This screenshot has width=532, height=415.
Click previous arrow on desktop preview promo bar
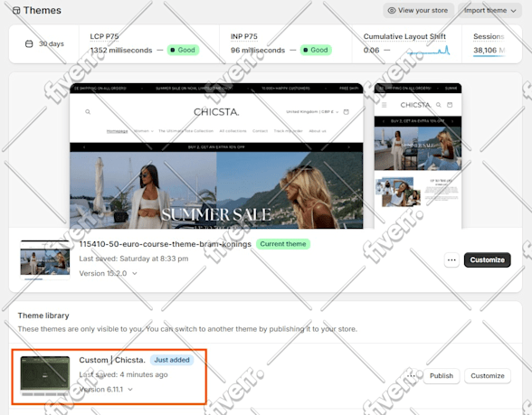(84, 147)
